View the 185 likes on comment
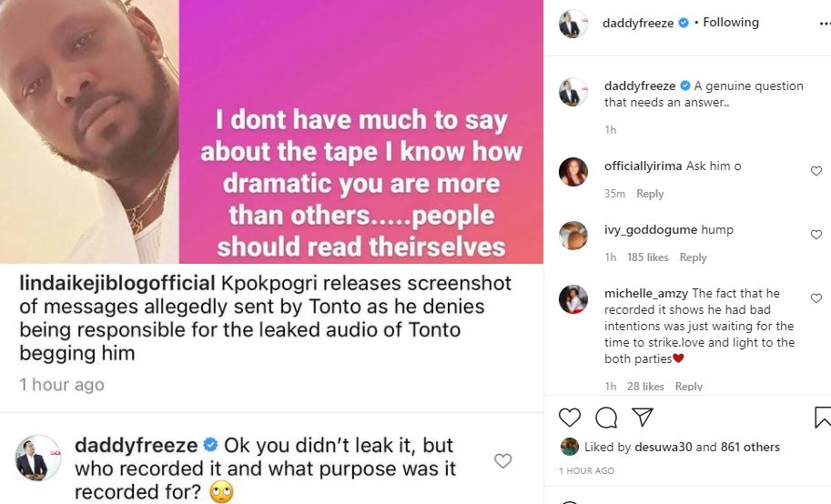 coord(645,257)
